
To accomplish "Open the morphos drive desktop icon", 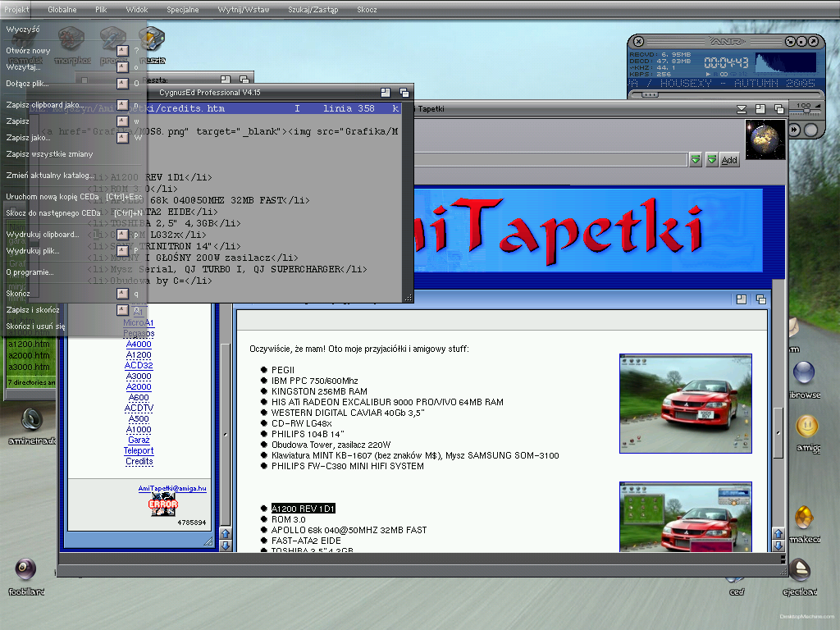I will [72, 45].
